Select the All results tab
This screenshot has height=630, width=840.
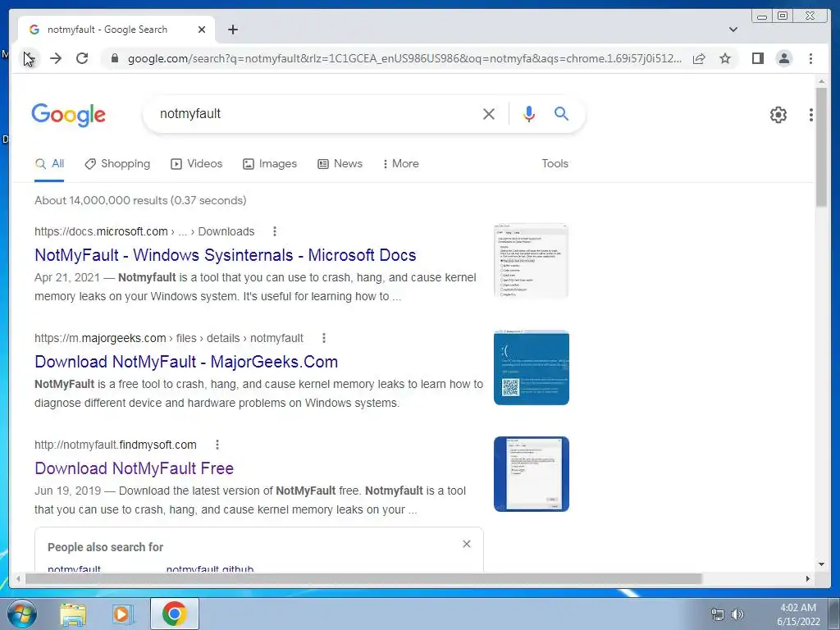point(49,164)
